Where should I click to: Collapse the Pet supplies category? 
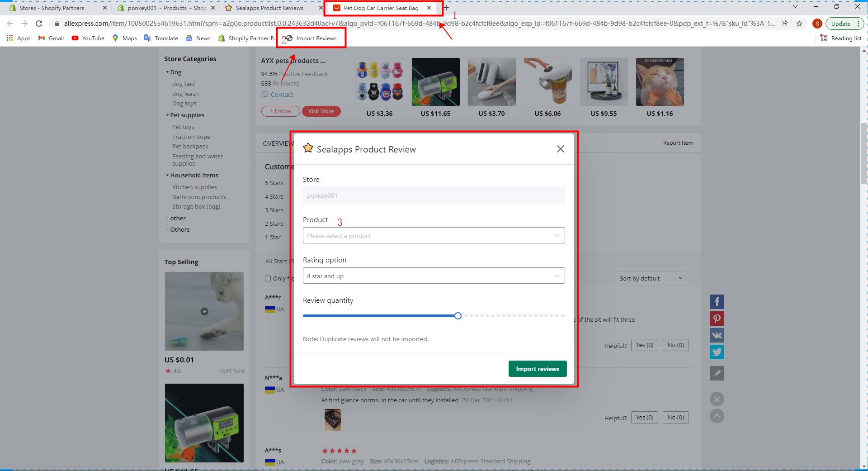pyautogui.click(x=167, y=115)
